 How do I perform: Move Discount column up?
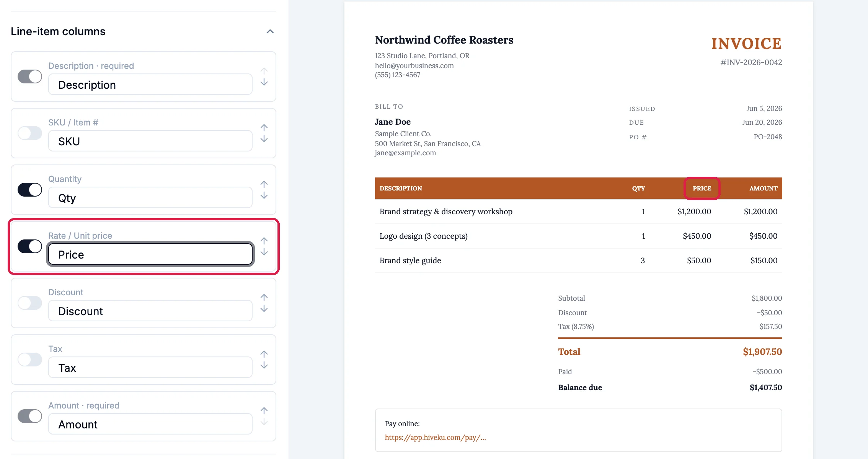[264, 297]
